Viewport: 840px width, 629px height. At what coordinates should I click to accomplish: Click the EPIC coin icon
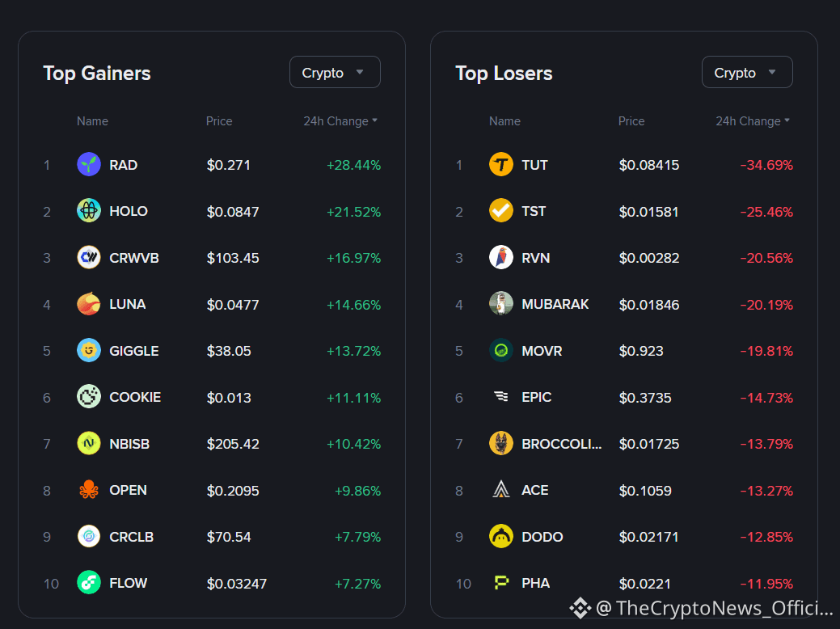click(501, 397)
